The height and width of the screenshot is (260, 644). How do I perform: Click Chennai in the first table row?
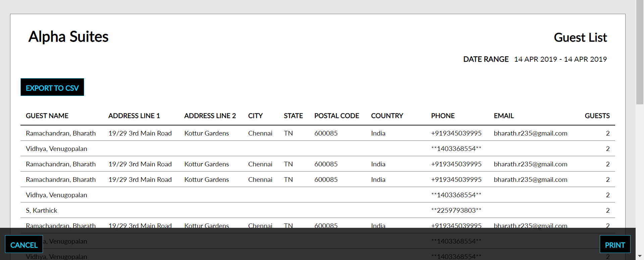click(x=260, y=133)
